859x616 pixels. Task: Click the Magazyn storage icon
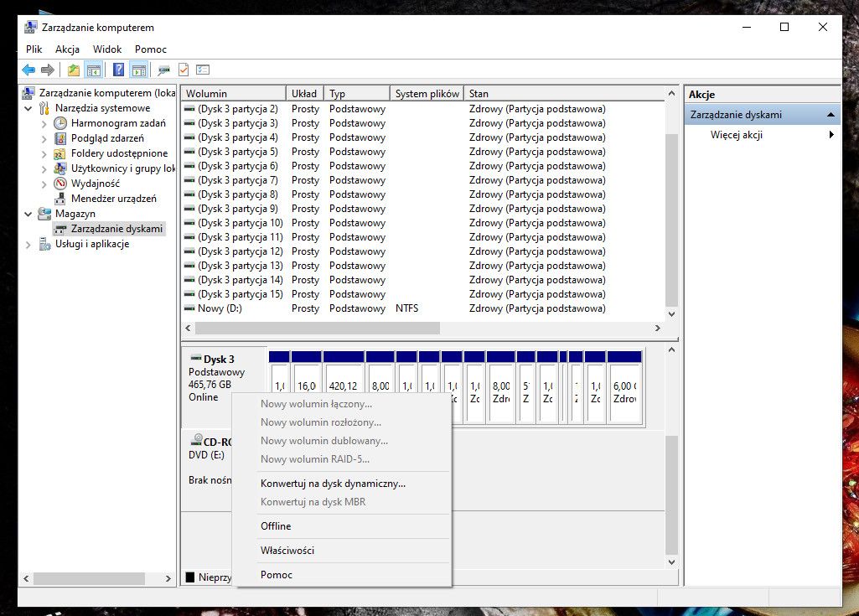pyautogui.click(x=44, y=214)
